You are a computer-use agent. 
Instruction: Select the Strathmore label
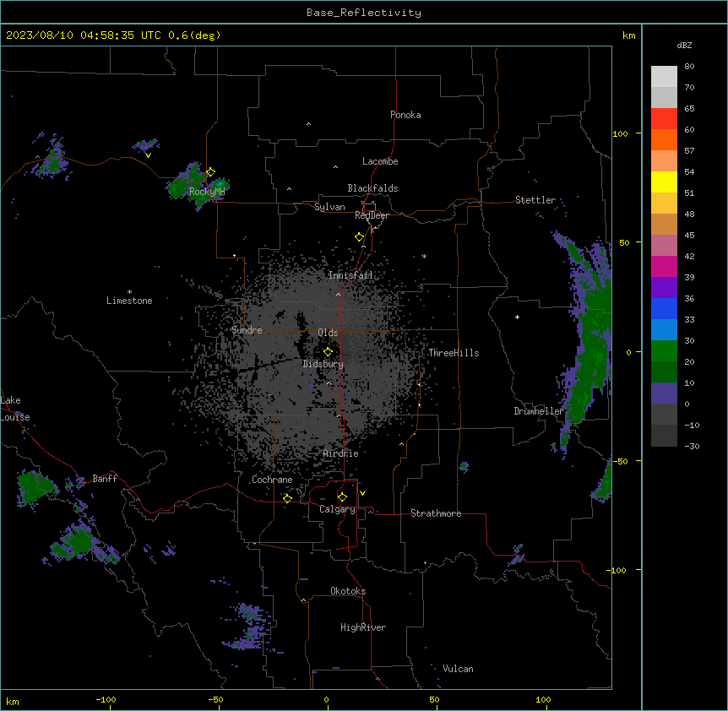(436, 513)
